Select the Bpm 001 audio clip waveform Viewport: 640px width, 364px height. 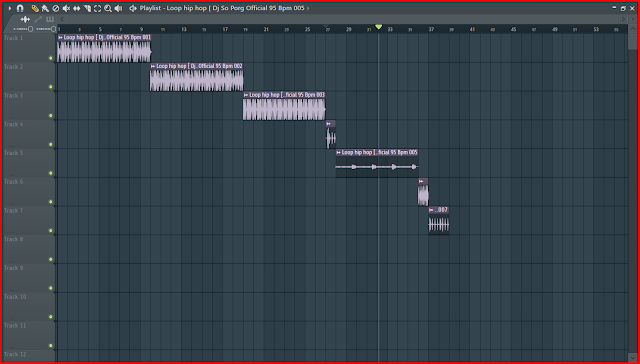(x=104, y=52)
